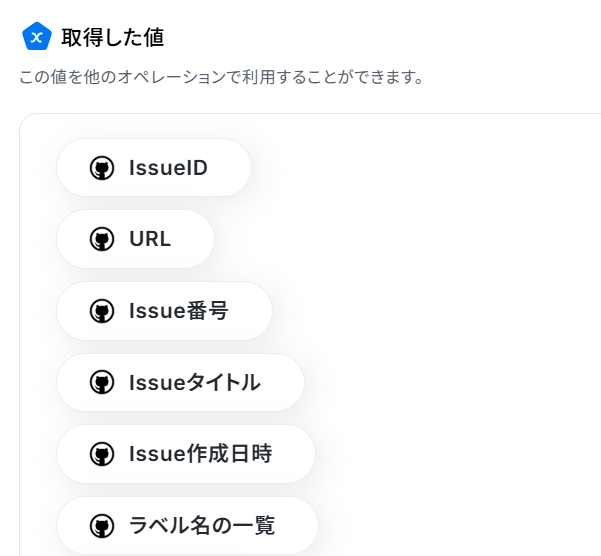The height and width of the screenshot is (556, 601).
Task: Select the Issue作成日時 value chip
Action: point(186,454)
